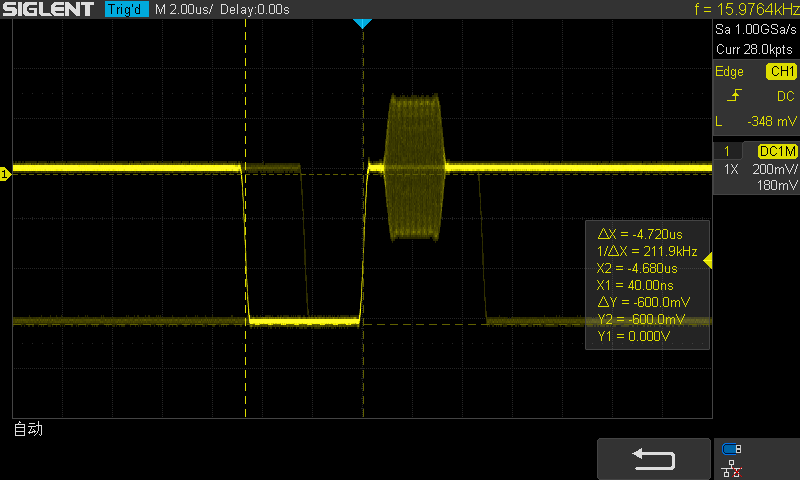Click the Trig'd status indicator

(x=127, y=9)
